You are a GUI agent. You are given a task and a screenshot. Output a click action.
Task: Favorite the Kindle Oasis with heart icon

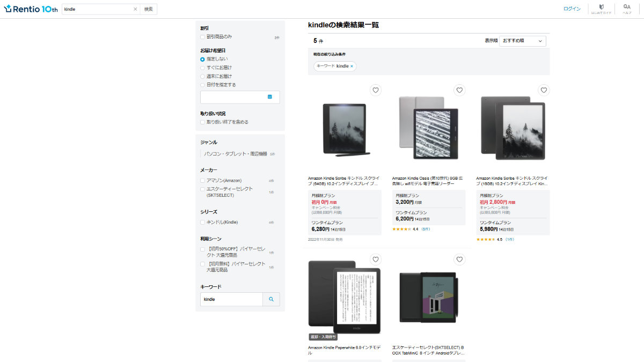(459, 90)
